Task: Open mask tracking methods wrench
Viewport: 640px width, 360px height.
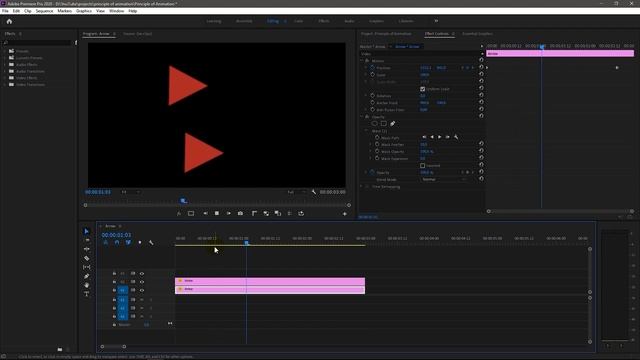Action: (456, 137)
